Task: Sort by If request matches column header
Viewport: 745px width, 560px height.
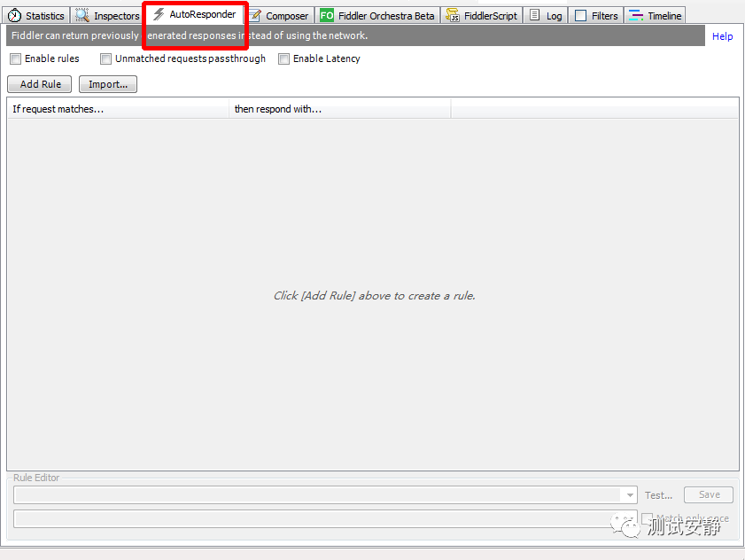Action: 118,109
